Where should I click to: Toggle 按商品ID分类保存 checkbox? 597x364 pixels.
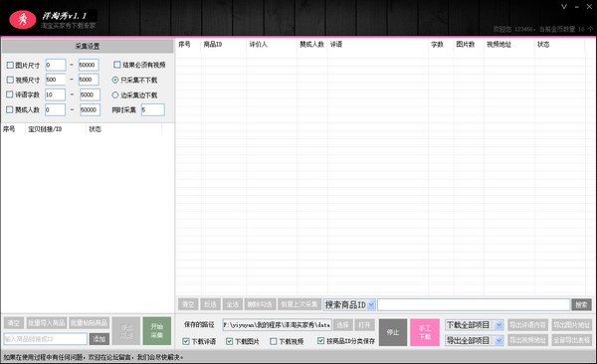[x=321, y=341]
